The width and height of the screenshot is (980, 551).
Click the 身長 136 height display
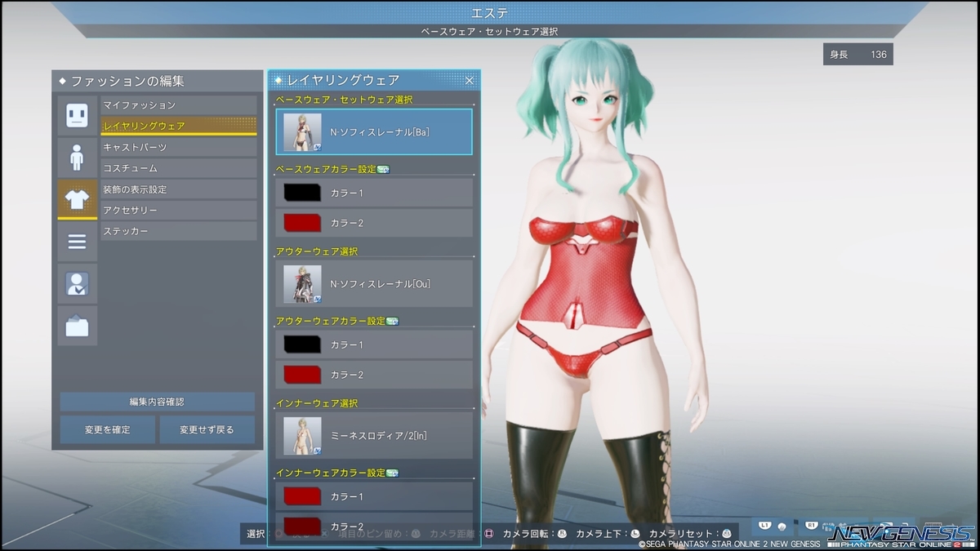coord(857,55)
